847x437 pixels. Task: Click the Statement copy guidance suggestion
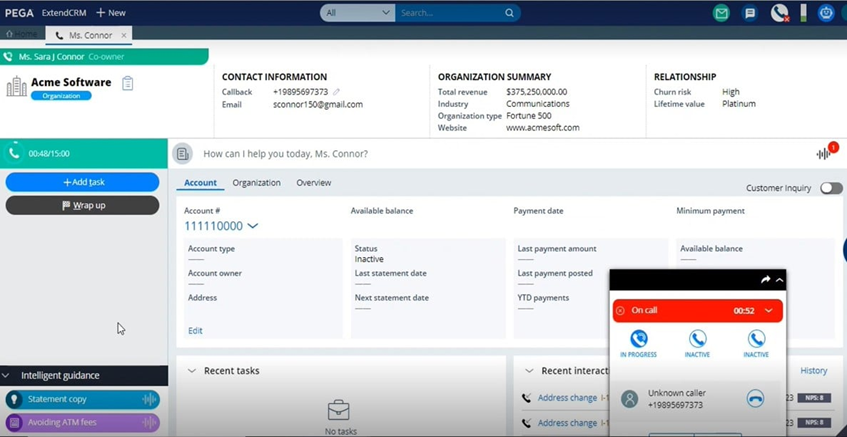(x=83, y=400)
